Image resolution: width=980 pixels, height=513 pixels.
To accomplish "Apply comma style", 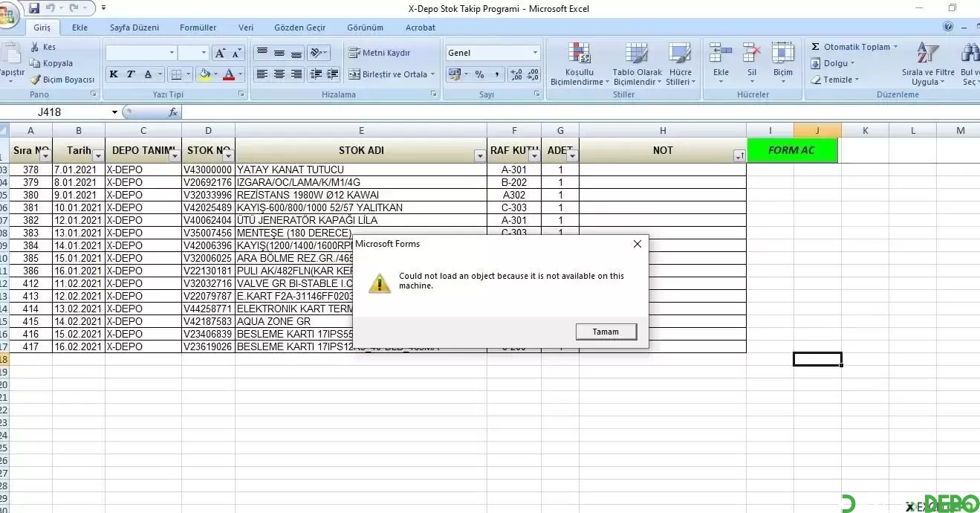I will [x=496, y=74].
